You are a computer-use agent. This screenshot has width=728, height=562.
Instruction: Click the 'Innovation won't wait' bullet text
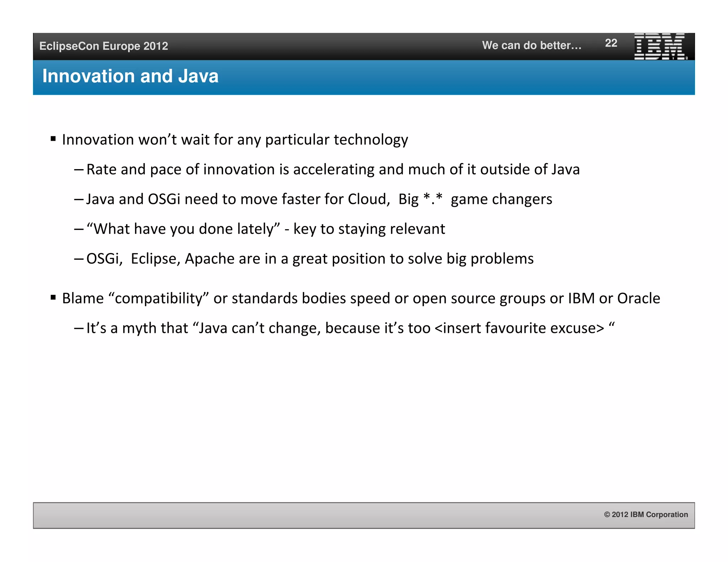(x=235, y=140)
